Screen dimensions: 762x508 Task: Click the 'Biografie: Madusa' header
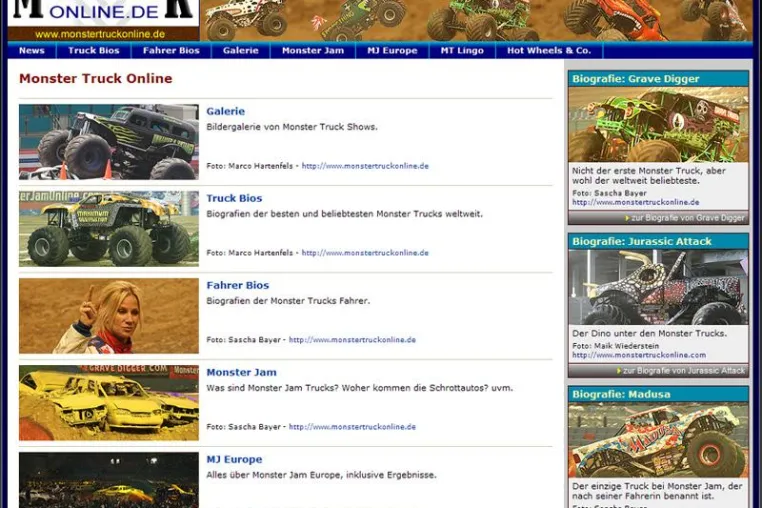621,395
